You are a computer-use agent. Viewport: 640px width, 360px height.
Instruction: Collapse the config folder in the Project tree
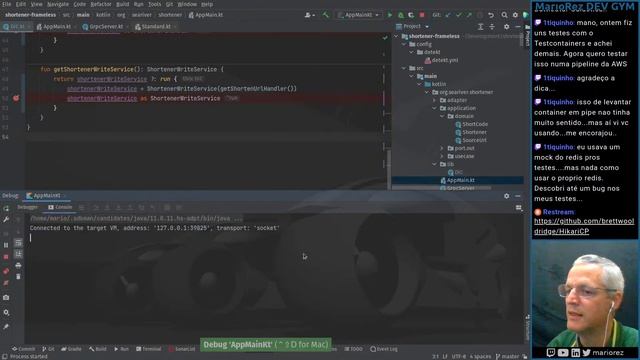pos(404,44)
